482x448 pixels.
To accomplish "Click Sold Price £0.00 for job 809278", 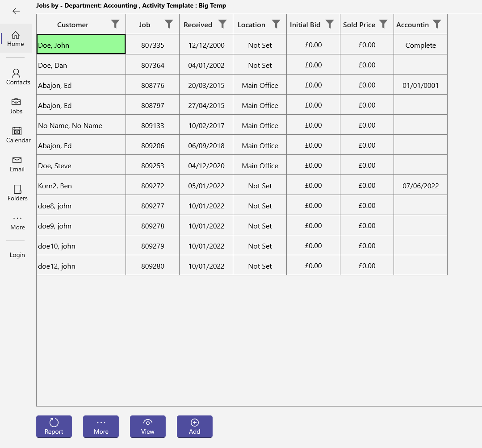I will coord(367,226).
